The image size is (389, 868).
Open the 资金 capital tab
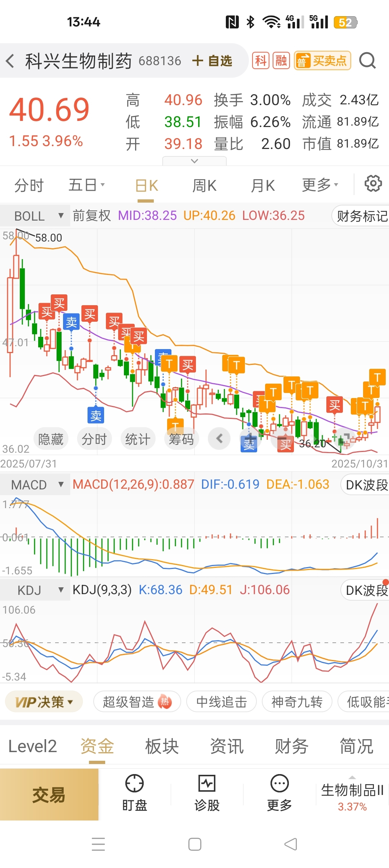[97, 746]
